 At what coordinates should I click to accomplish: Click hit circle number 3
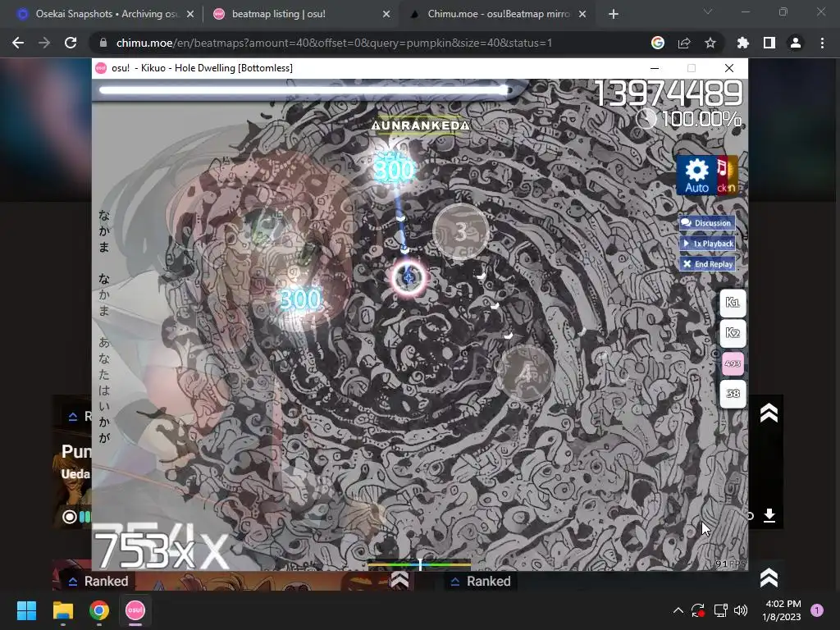pos(461,232)
